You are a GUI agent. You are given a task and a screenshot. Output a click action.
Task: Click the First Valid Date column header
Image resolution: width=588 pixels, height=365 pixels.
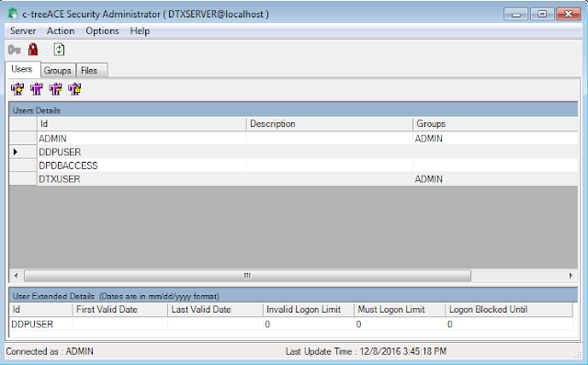(120, 310)
